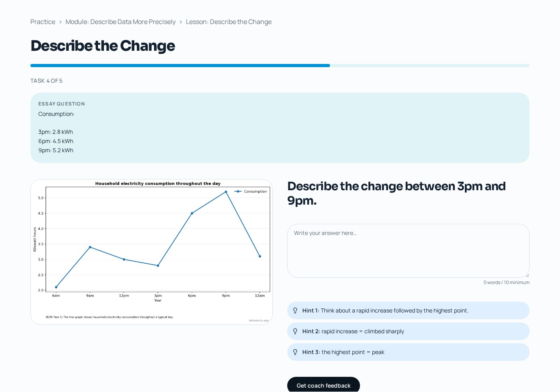
Task: Click the chevron before Lesson breadcrumb
Action: pyautogui.click(x=181, y=22)
